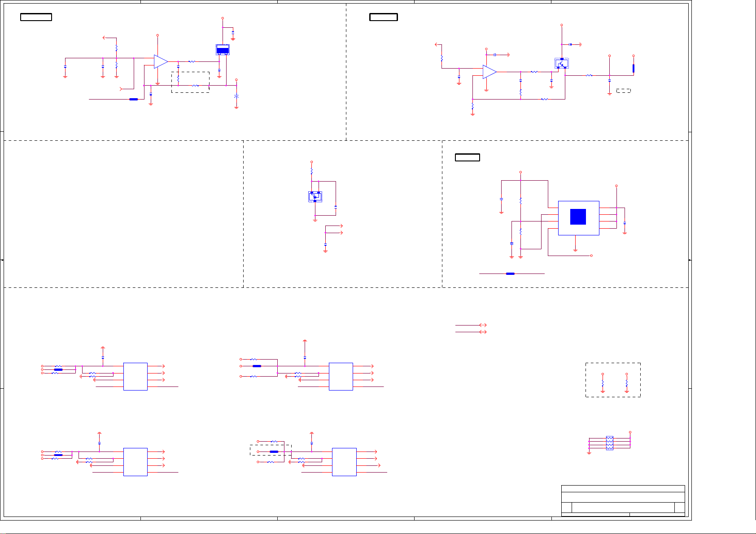756x534 pixels.
Task: Click the dashed box containing two grounded resistors
Action: [613, 380]
